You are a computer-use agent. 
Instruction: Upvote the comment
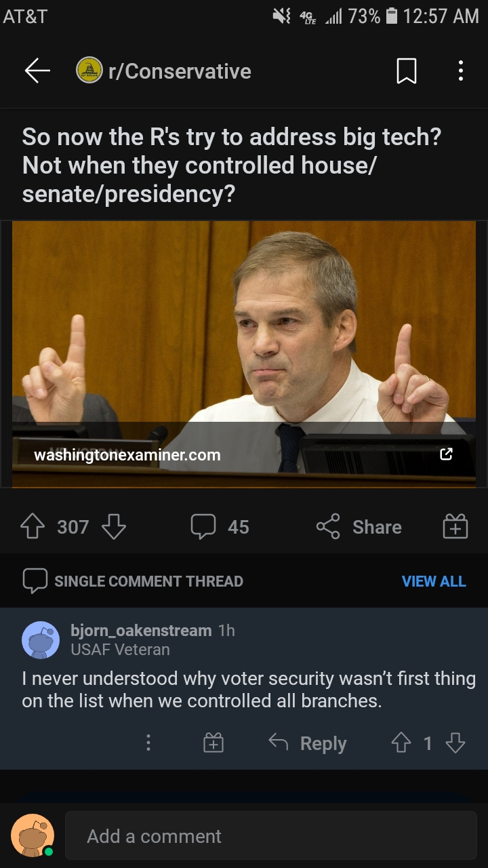401,743
